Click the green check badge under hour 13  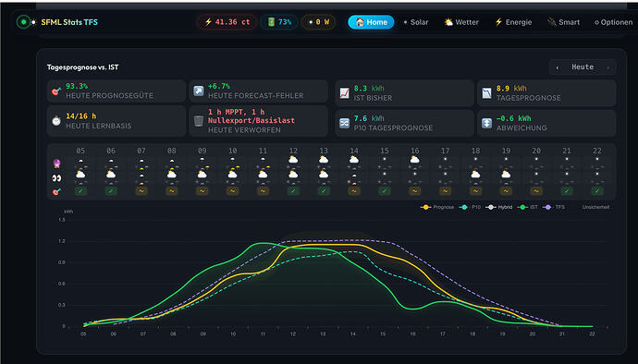click(324, 190)
